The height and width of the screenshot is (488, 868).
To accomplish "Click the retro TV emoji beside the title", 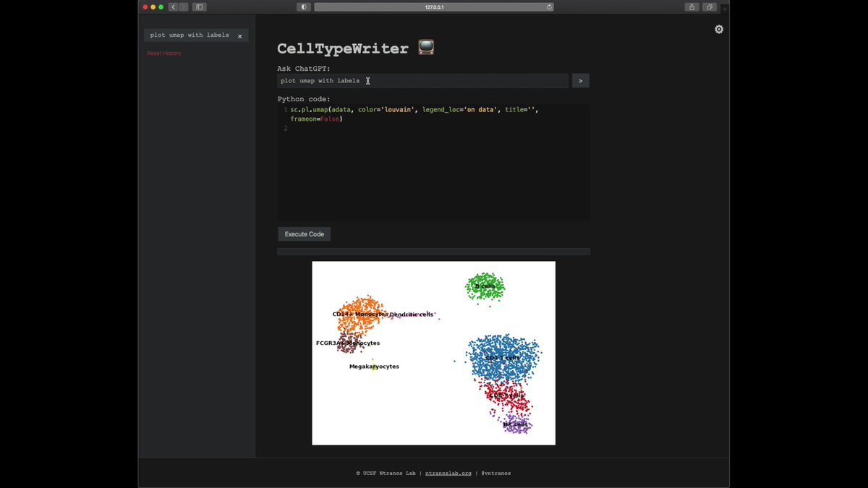I will [426, 48].
